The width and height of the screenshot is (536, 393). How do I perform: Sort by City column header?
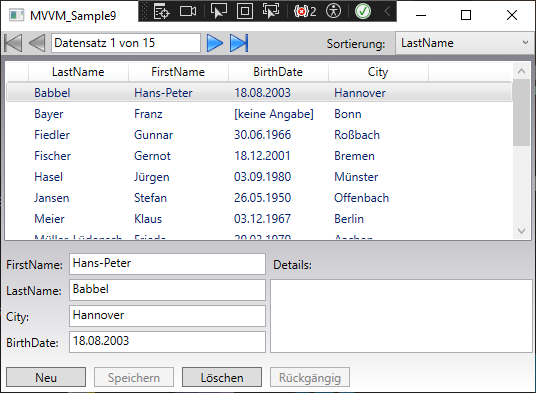[x=378, y=72]
